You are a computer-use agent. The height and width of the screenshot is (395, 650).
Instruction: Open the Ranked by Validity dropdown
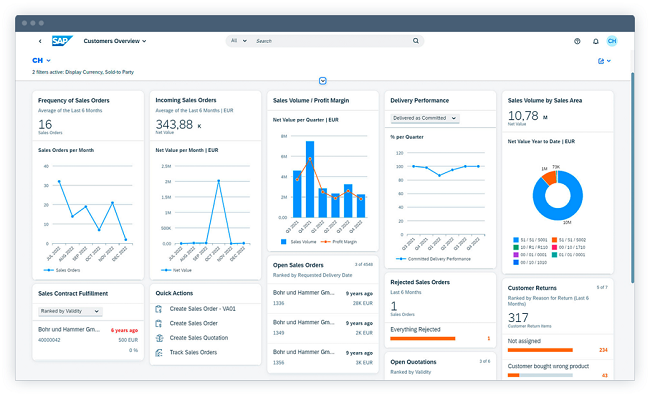click(x=70, y=311)
